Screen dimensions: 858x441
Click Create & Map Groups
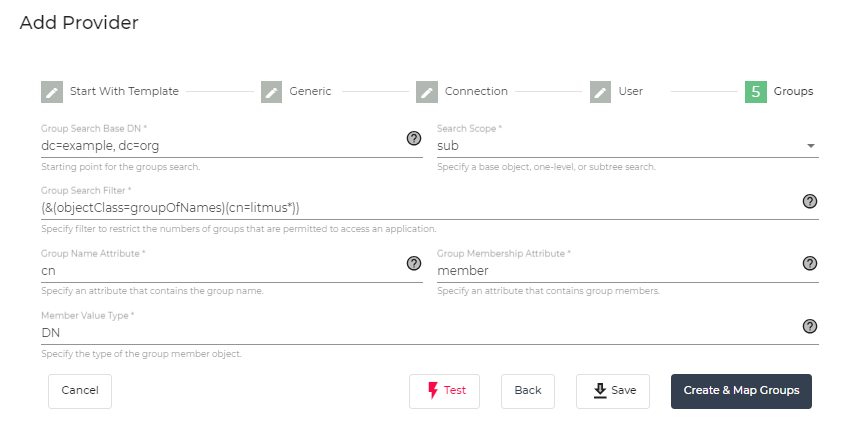coord(741,390)
